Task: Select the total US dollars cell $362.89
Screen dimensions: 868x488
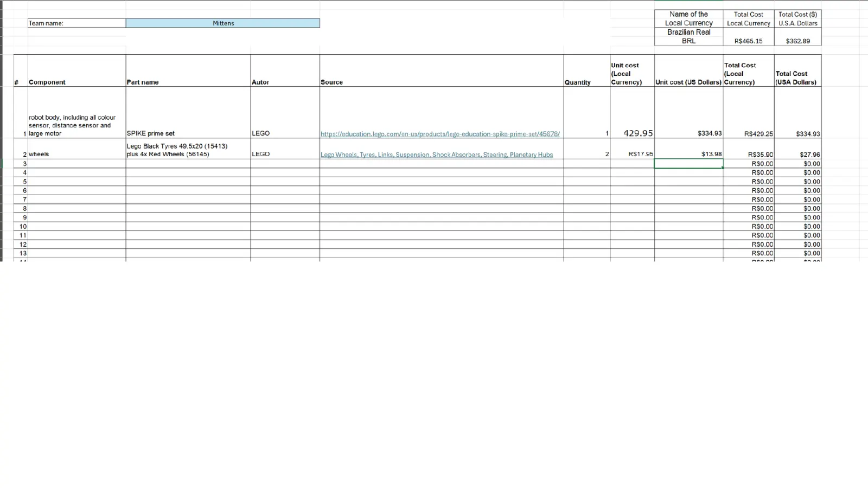Action: point(798,36)
